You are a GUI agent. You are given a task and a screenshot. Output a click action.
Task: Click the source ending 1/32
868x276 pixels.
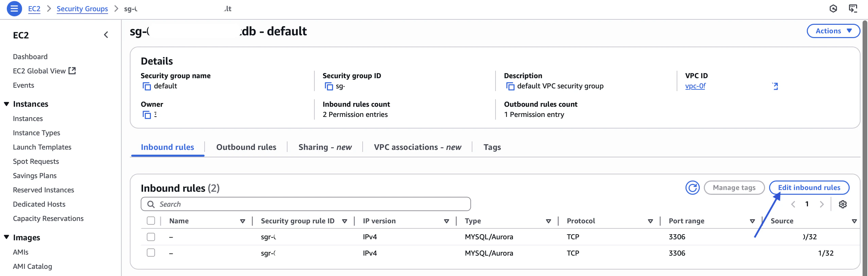(x=826, y=253)
